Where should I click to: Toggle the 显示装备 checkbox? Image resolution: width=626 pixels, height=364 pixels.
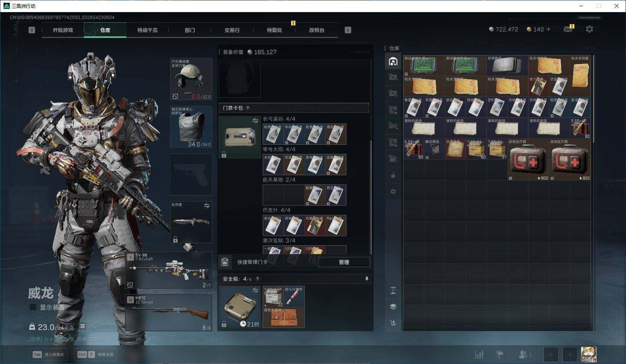click(x=33, y=307)
